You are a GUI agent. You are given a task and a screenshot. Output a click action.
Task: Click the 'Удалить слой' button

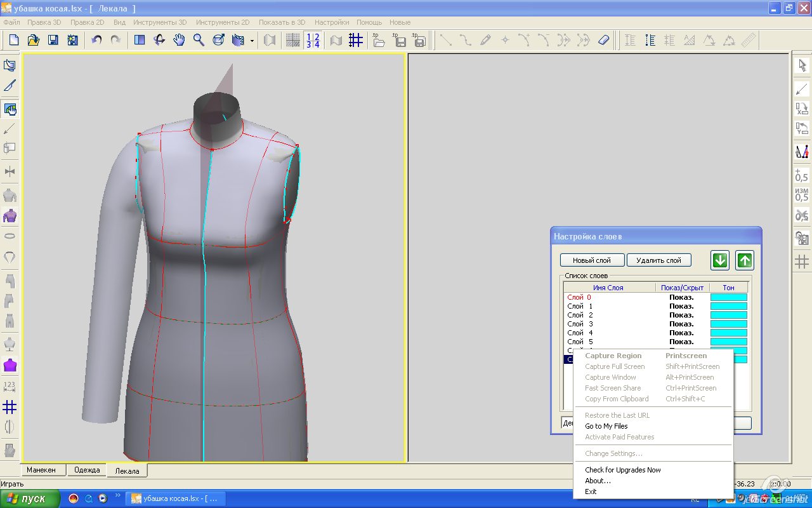pyautogui.click(x=658, y=260)
